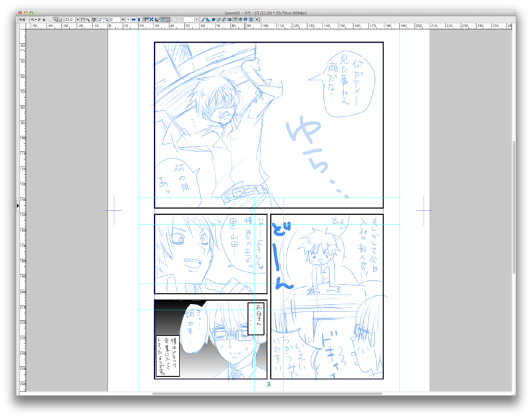Click the page-with-pen display icon
The width and height of the screenshot is (532, 418).
coord(88,20)
